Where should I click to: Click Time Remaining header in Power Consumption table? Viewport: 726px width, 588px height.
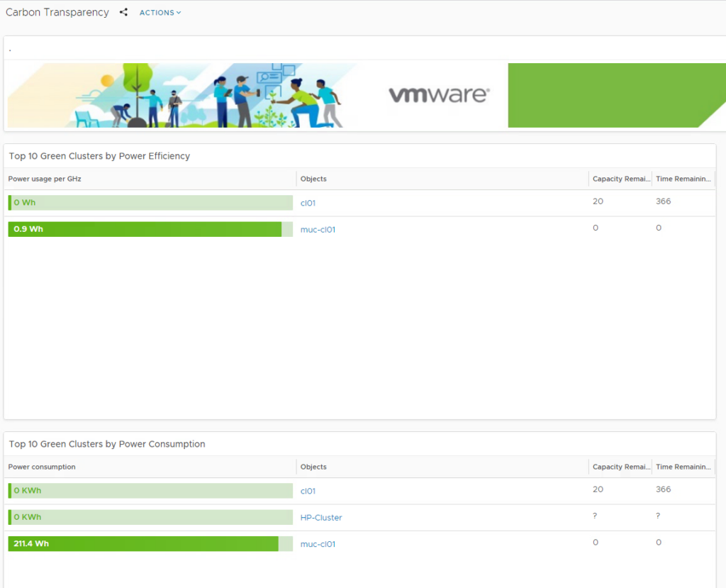pyautogui.click(x=683, y=467)
